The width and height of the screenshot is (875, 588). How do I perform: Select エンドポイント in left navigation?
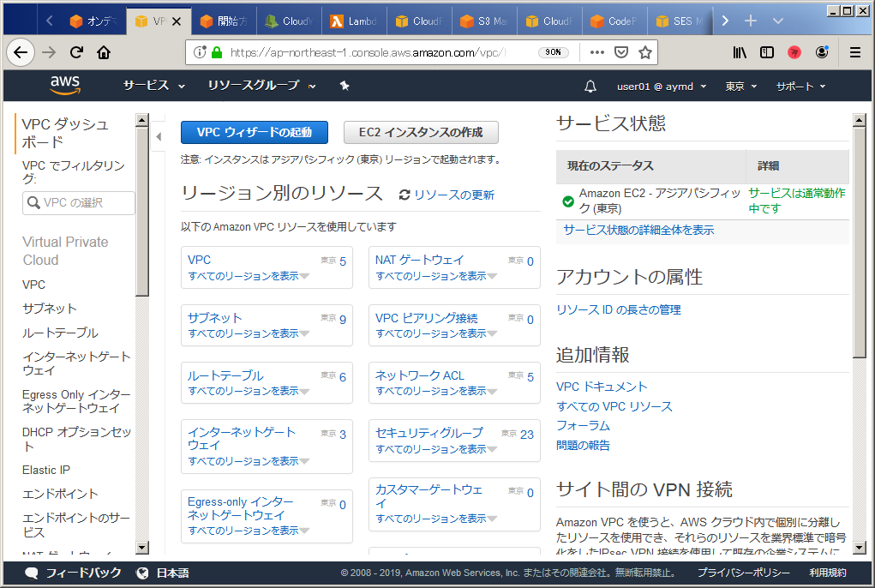[60, 494]
